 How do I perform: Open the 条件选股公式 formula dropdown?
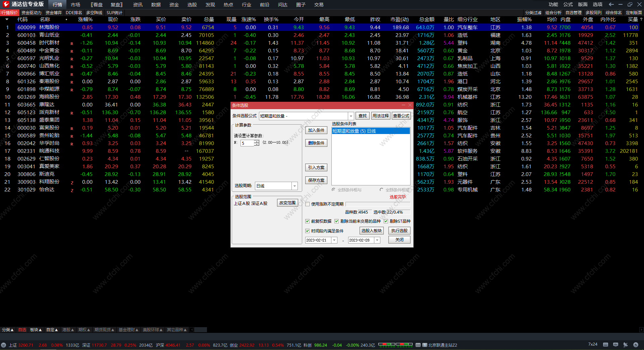click(351, 116)
